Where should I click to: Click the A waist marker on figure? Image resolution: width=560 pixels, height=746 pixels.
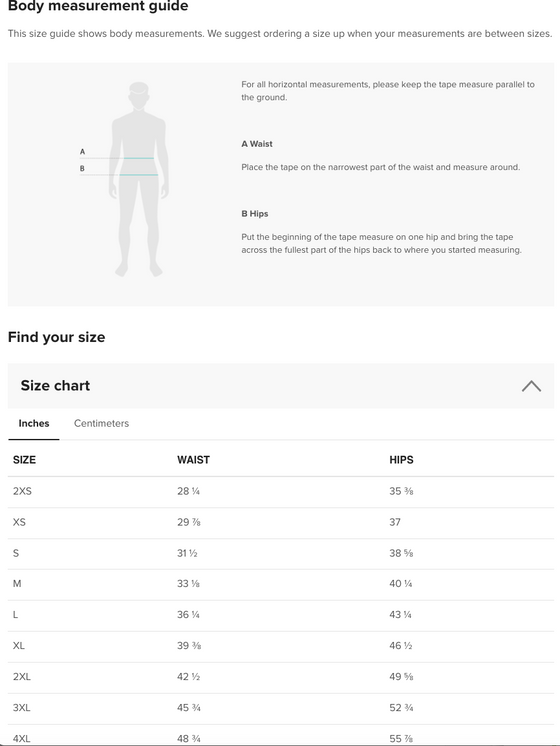(82, 152)
